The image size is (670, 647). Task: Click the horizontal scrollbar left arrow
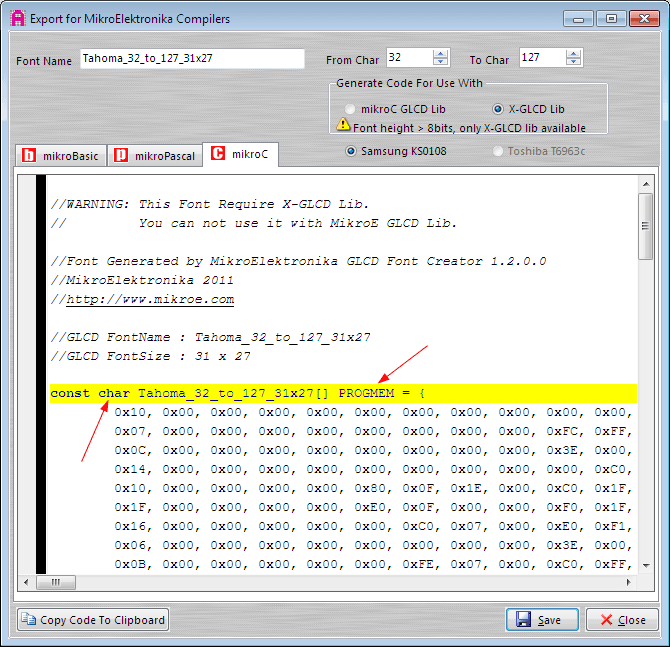coord(26,582)
